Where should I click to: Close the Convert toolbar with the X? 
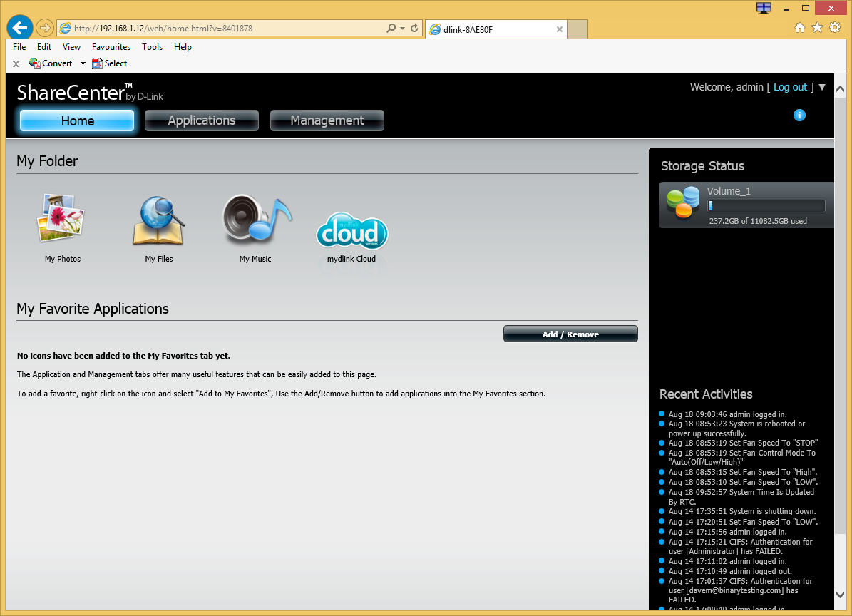click(x=16, y=64)
